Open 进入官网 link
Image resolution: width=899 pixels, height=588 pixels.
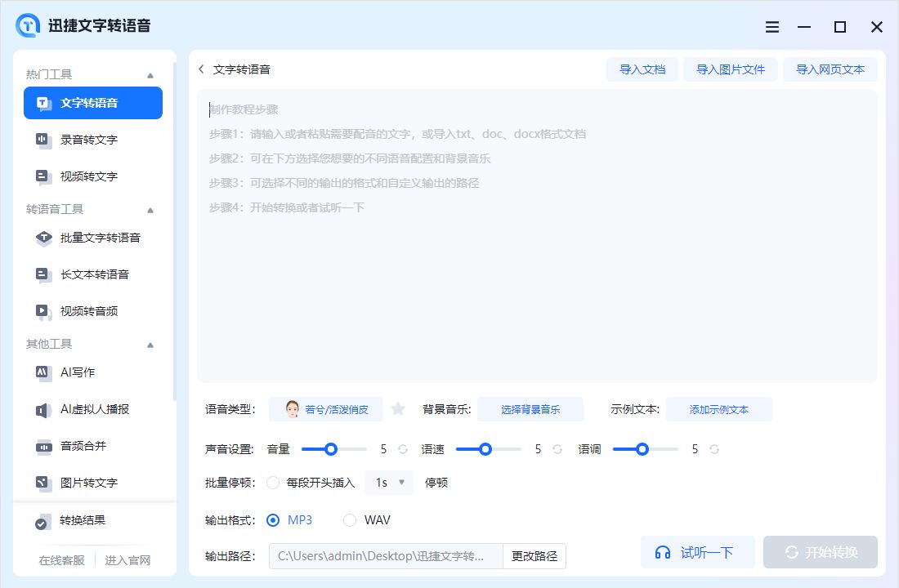pos(127,560)
